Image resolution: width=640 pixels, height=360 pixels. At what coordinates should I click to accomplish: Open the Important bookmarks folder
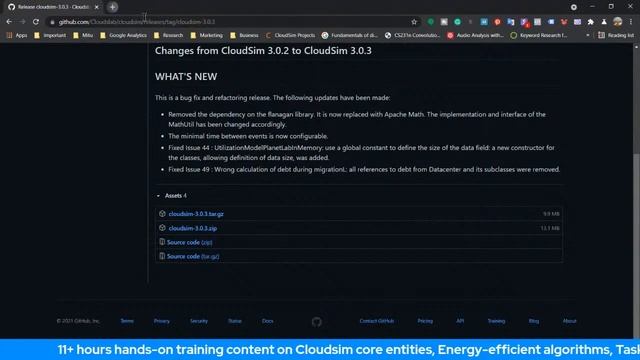[50, 35]
